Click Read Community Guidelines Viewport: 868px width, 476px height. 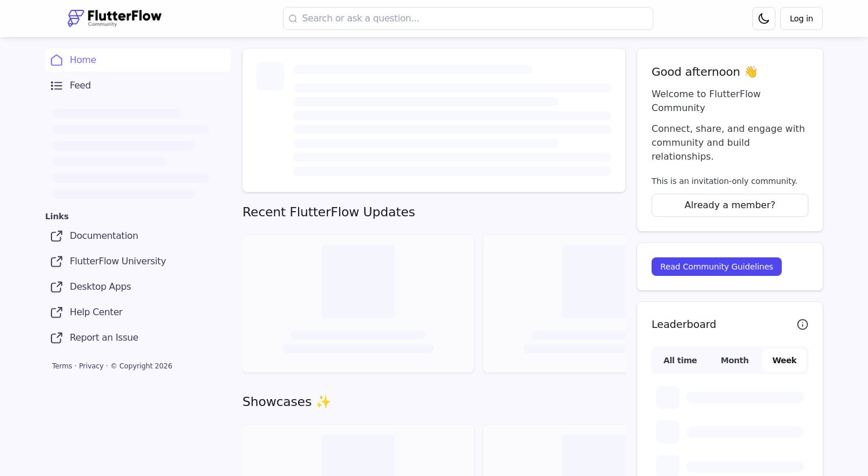click(716, 267)
